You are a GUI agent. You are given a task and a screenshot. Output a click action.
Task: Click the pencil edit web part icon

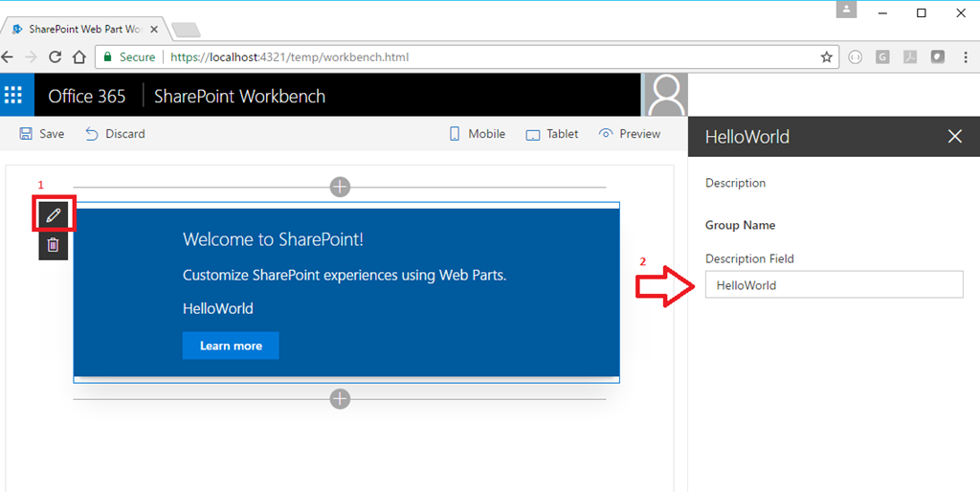tap(54, 215)
